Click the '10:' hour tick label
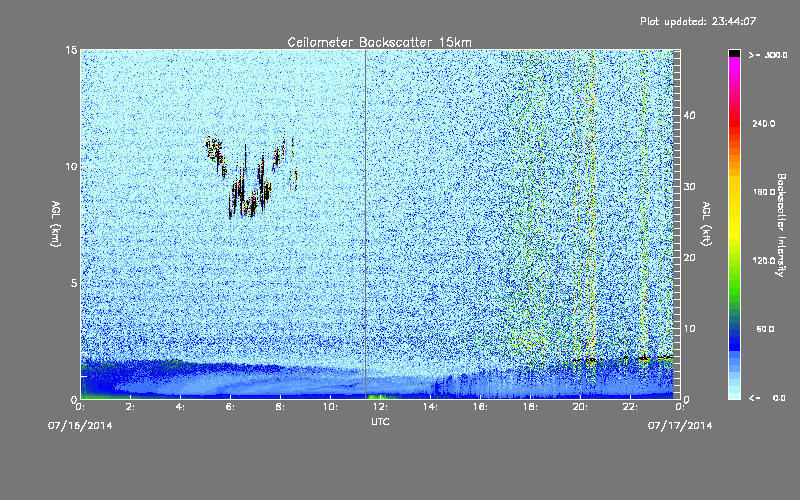Viewport: 800px width, 500px height. pos(331,407)
